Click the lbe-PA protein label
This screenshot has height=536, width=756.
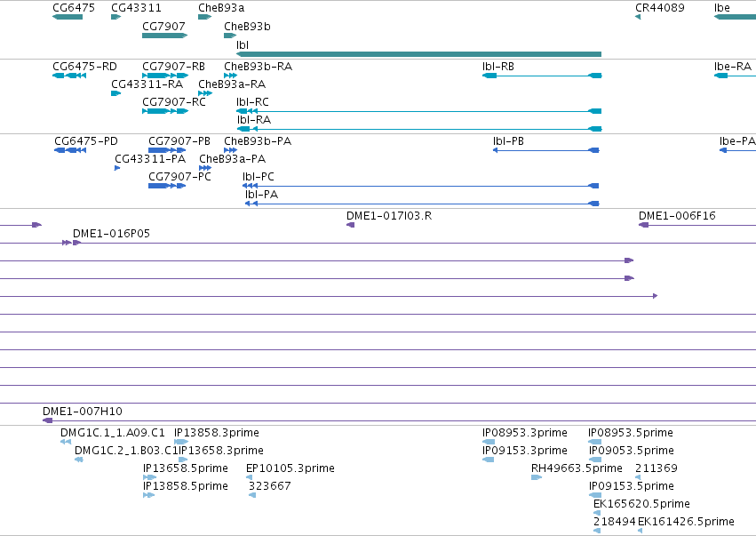737,141
